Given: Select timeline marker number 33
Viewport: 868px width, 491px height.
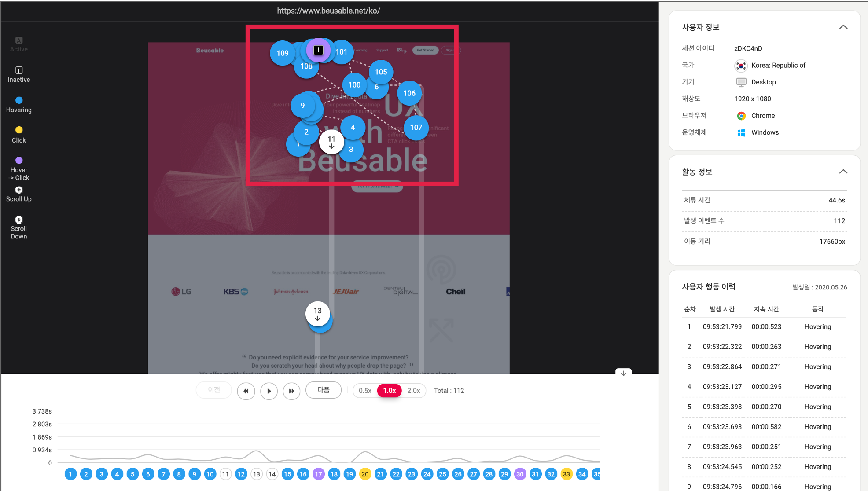Looking at the screenshot, I should (566, 474).
